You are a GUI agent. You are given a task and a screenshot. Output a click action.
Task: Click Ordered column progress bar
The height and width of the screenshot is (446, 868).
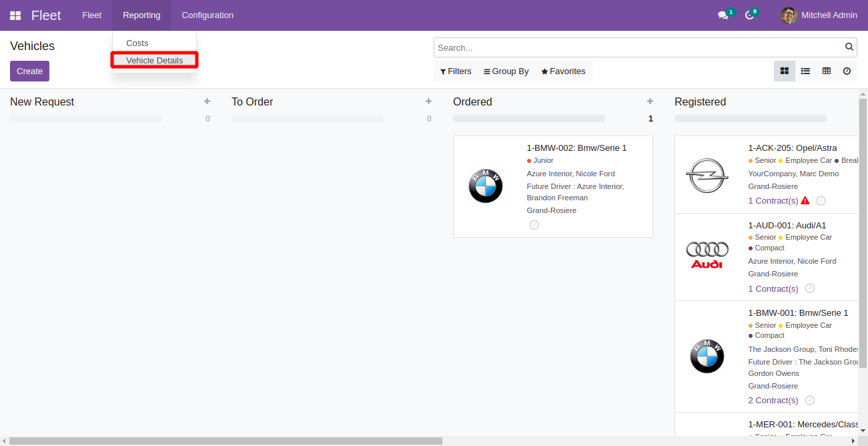click(529, 118)
